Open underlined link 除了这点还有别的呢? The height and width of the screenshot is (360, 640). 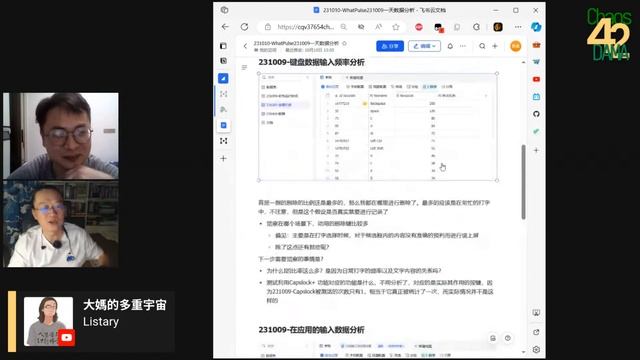tap(302, 247)
